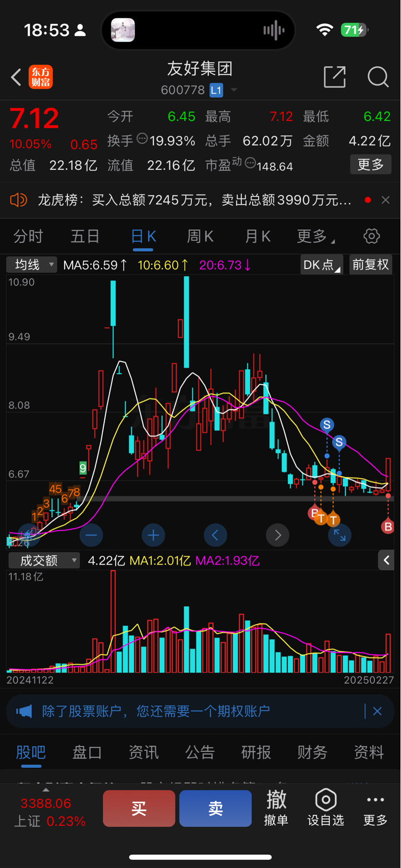Go back using the left arrow
This screenshot has width=401, height=868.
[x=16, y=78]
